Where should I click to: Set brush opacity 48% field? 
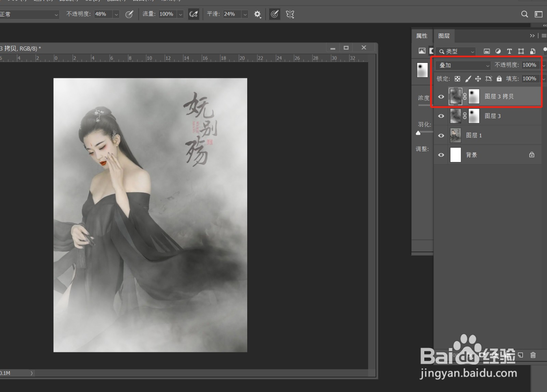click(103, 14)
